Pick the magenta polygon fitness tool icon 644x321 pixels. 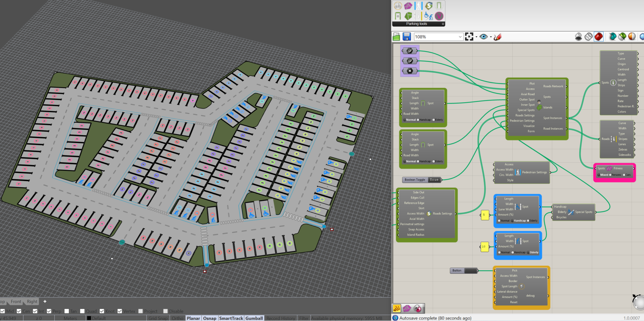(408, 6)
